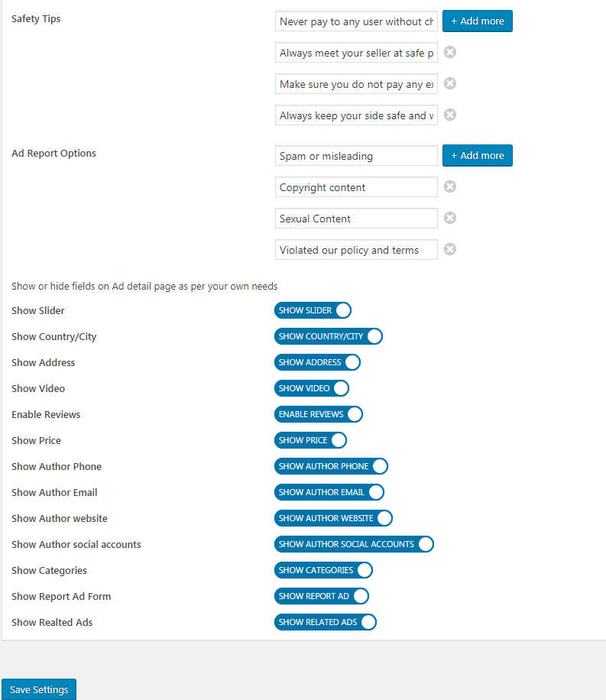Remove the 'Always meet your seller' safety tip
Screen dimensions: 606x700
click(x=450, y=52)
